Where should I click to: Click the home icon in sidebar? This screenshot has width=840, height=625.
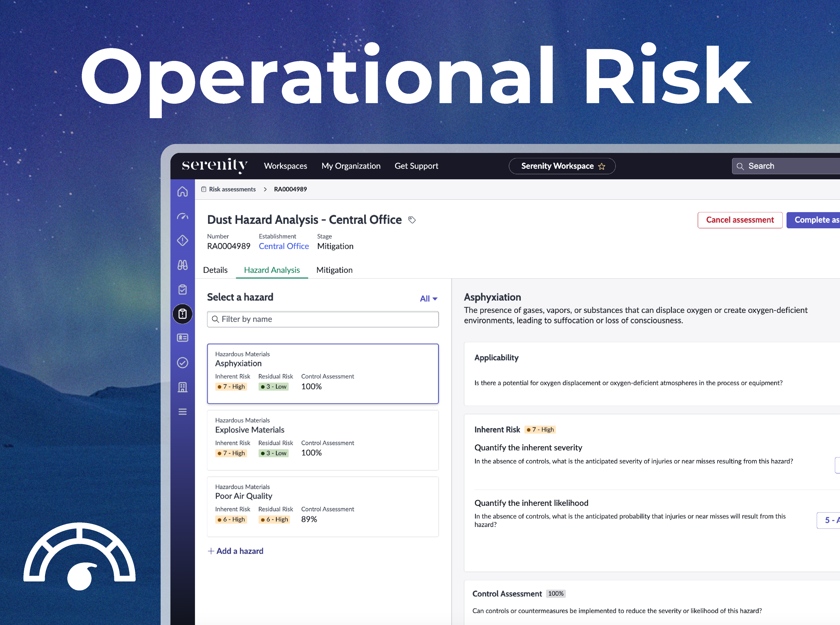[x=183, y=192]
